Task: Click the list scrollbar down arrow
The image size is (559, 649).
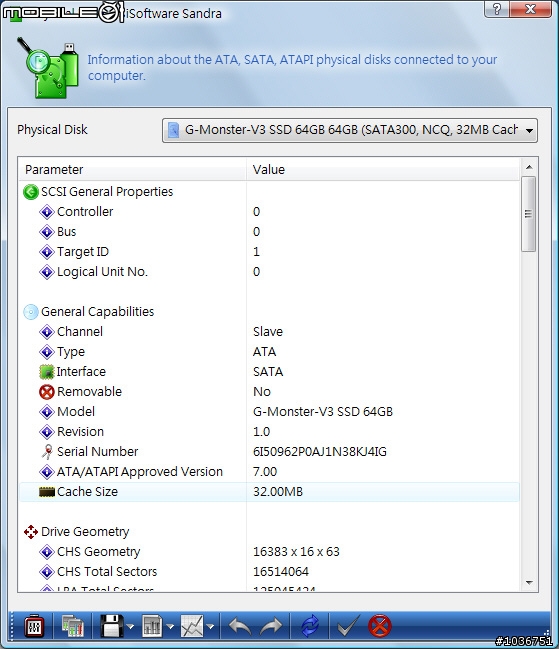Action: pos(529,583)
